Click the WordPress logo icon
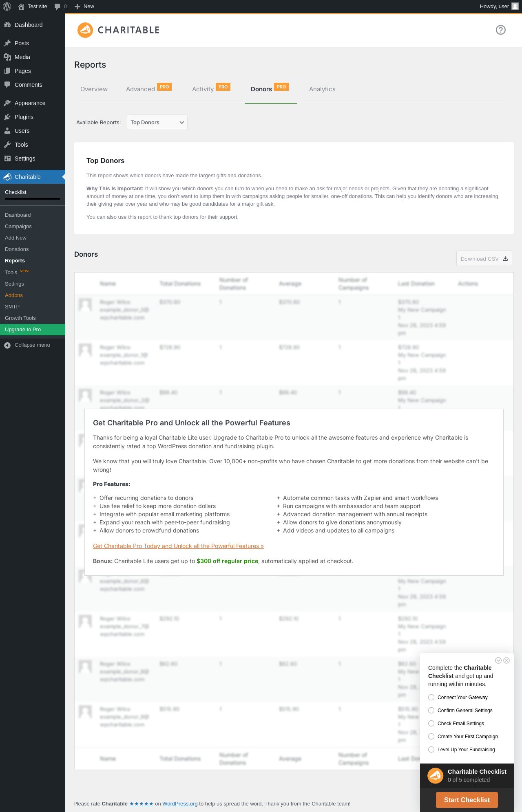The width and height of the screenshot is (522, 812). tap(7, 7)
